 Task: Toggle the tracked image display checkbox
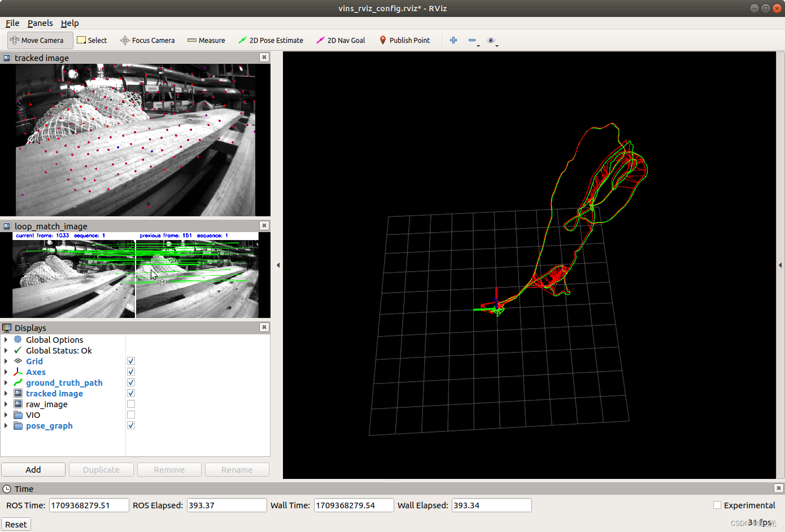[x=131, y=393]
